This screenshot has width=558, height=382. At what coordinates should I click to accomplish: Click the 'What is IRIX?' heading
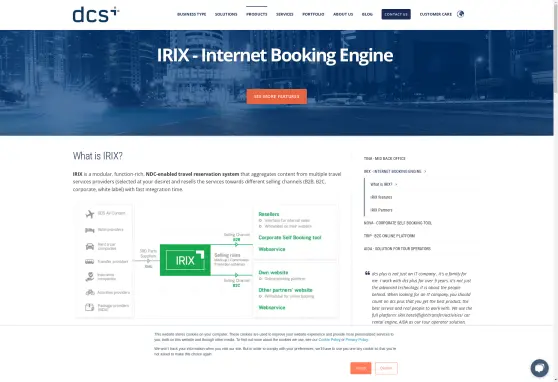click(98, 156)
